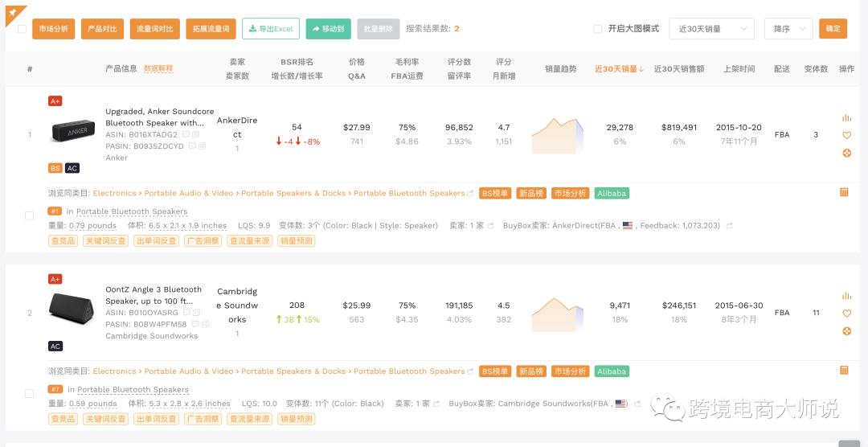Click the AC badge under OontZ product
The height and width of the screenshot is (447, 868).
click(55, 347)
